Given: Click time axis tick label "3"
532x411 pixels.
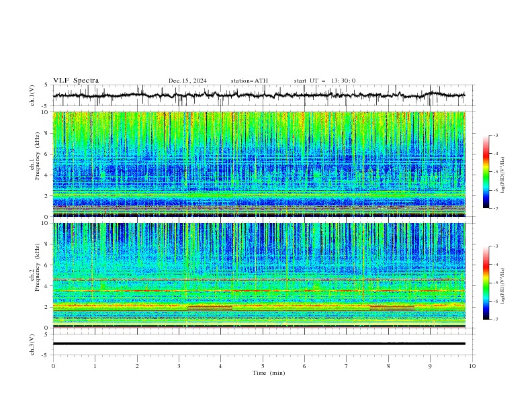Looking at the screenshot, I should click(179, 366).
